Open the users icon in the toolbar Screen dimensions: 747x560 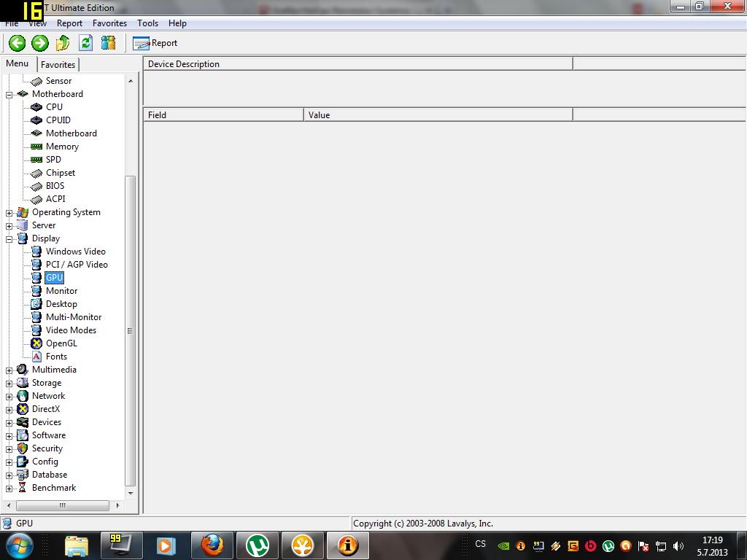(108, 43)
